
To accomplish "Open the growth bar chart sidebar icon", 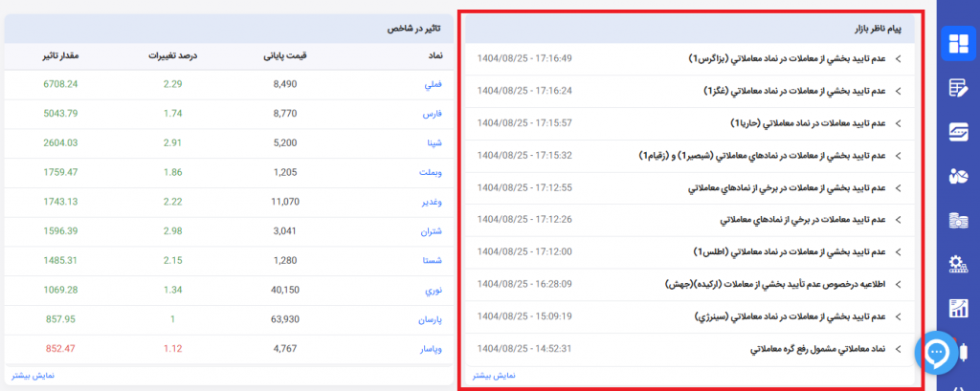I will [957, 309].
